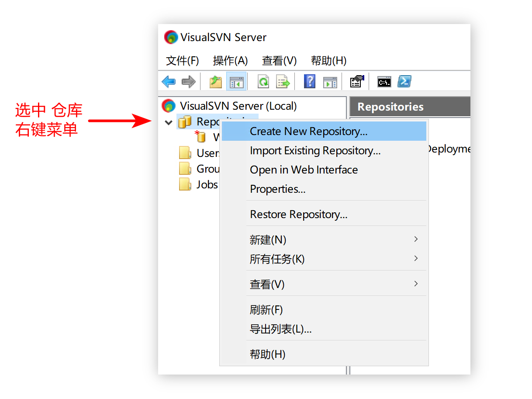Click the Back arrow toolbar icon
The image size is (532, 399).
169,82
